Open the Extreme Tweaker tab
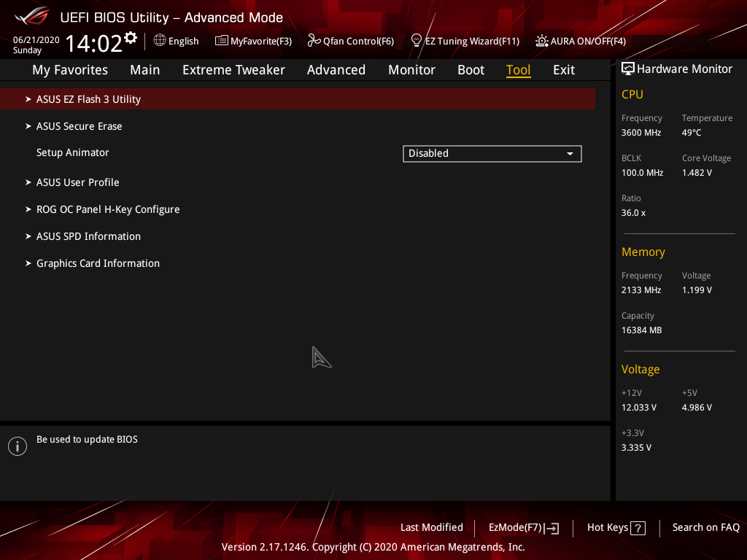The width and height of the screenshot is (747, 560). [233, 70]
